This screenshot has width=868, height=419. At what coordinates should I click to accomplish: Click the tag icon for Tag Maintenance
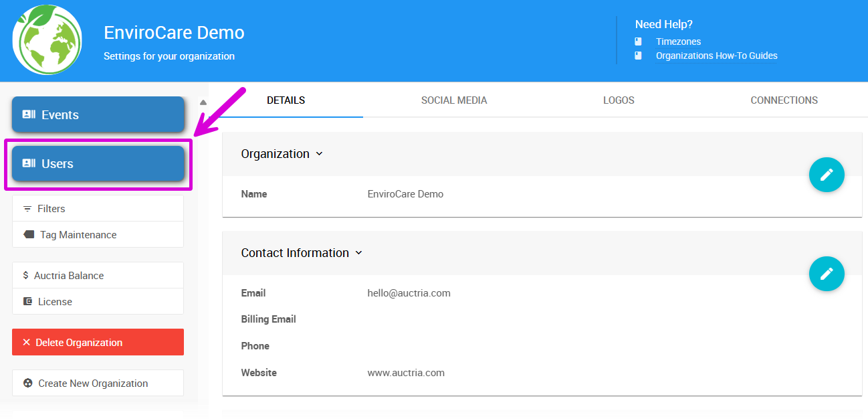[x=28, y=235]
